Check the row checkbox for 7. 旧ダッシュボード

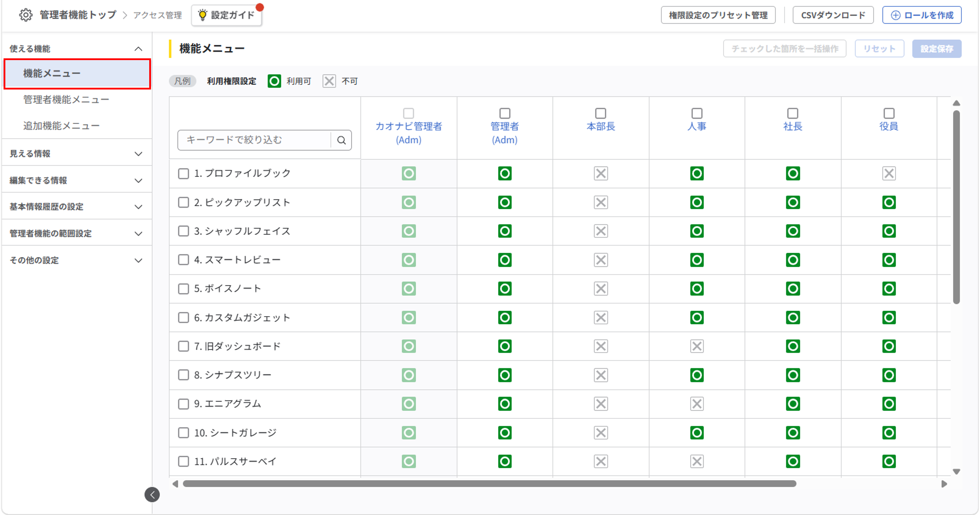click(x=183, y=346)
